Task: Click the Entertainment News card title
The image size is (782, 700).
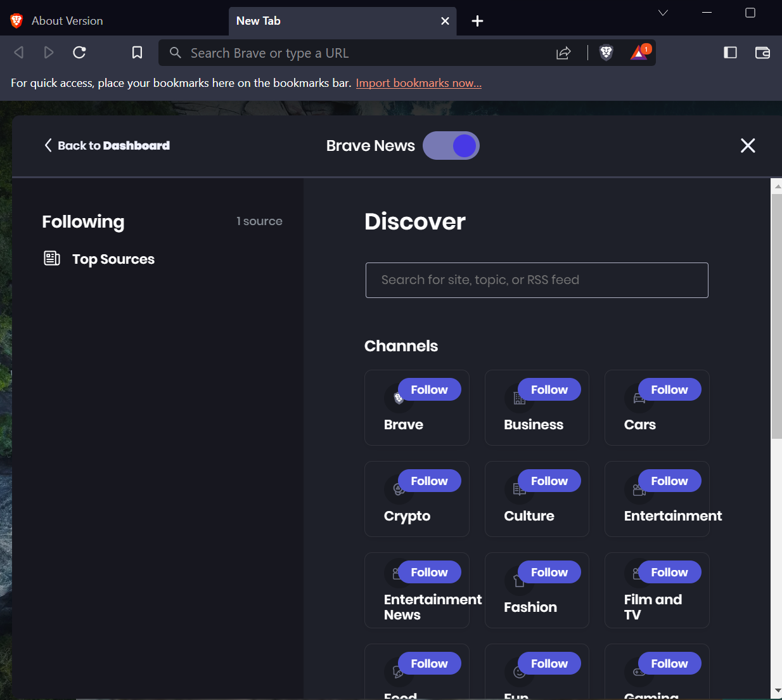Action: (x=433, y=607)
